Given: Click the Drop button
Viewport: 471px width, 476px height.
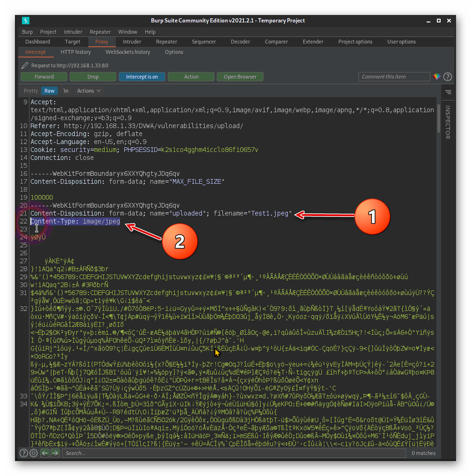Looking at the screenshot, I should pos(93,77).
